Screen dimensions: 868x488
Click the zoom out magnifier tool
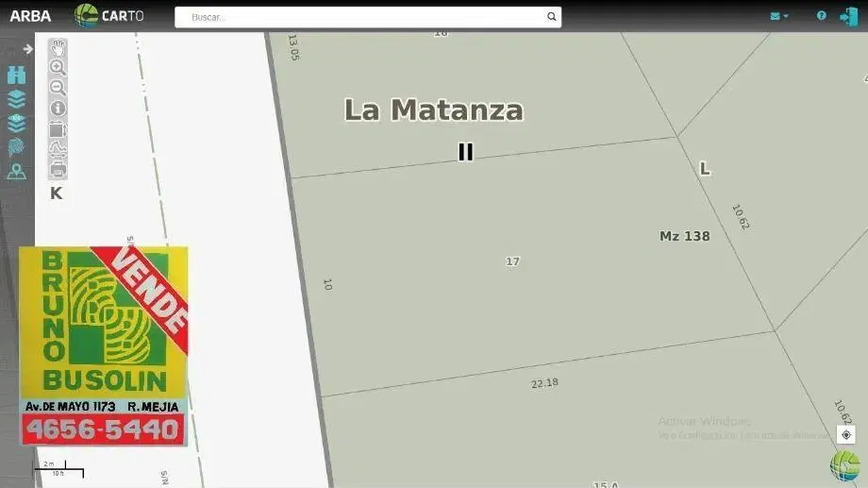58,88
